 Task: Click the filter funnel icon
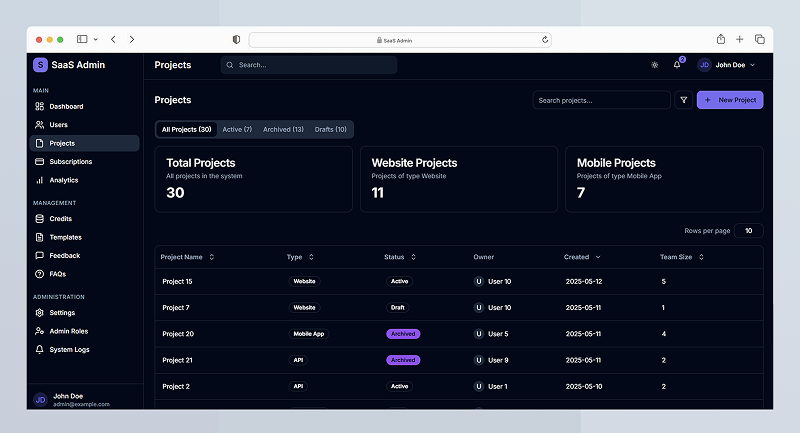point(683,100)
